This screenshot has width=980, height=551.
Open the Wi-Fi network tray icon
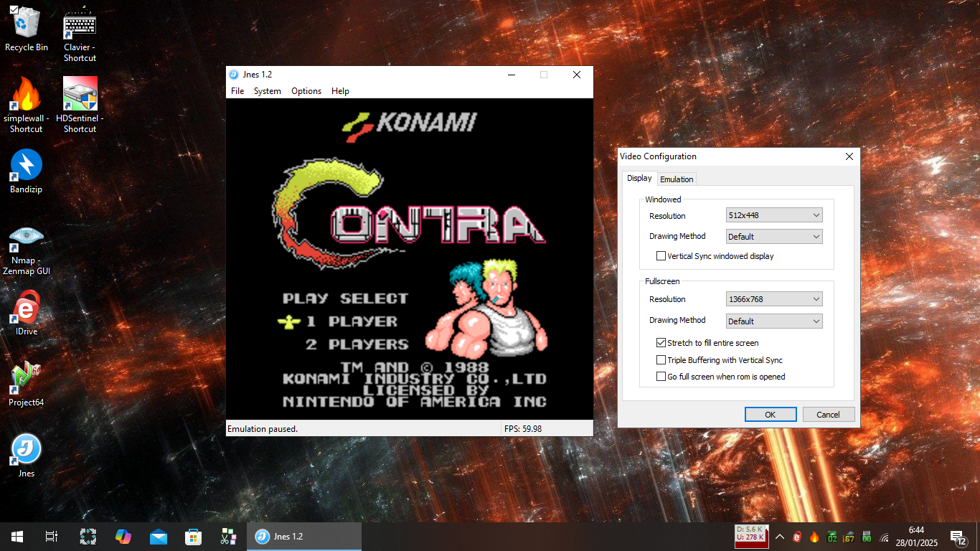point(885,537)
